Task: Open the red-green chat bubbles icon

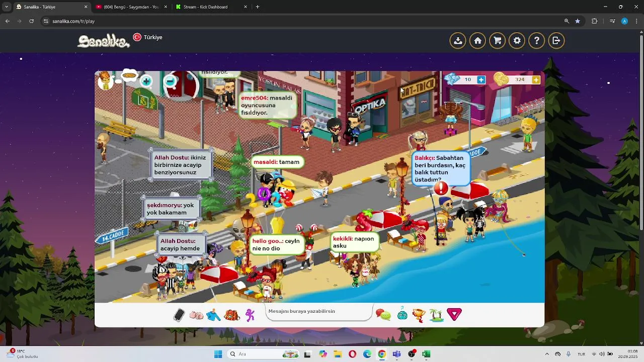Action: (383, 315)
